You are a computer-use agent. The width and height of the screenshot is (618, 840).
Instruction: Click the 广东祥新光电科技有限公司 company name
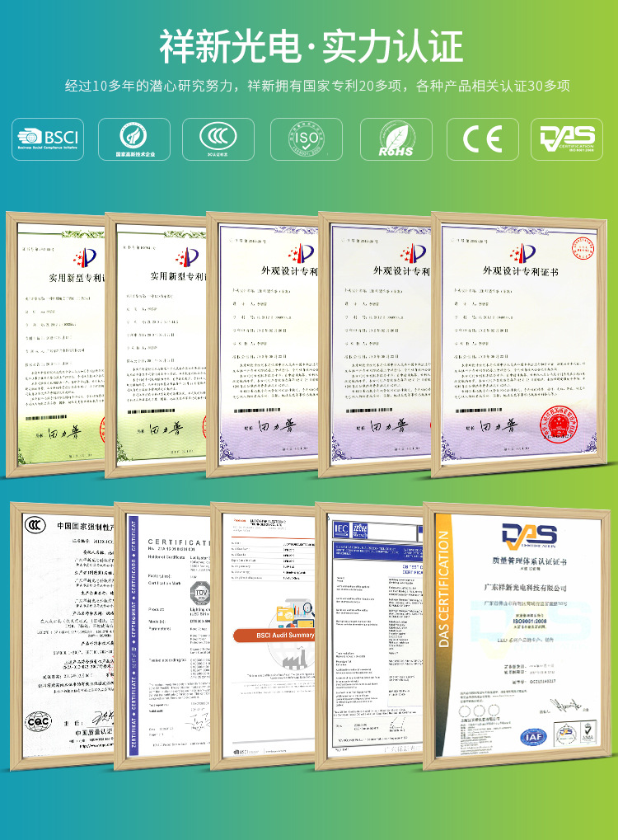click(525, 588)
